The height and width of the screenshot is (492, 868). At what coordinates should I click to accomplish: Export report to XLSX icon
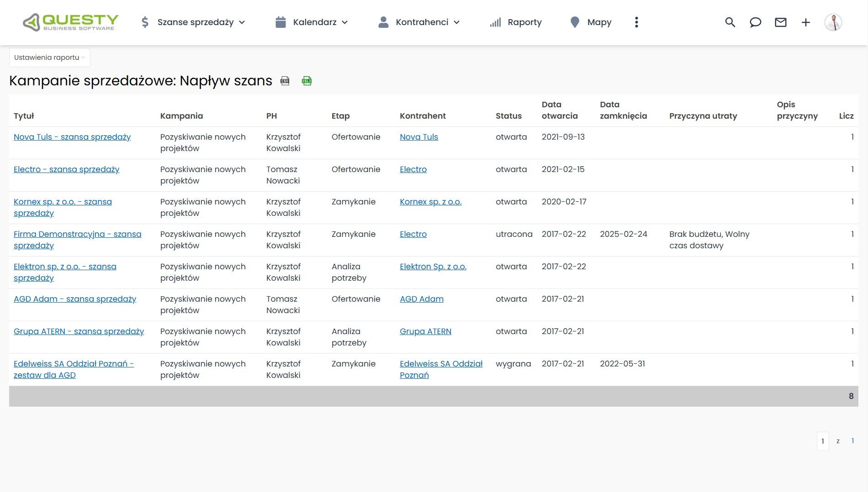[x=307, y=81]
